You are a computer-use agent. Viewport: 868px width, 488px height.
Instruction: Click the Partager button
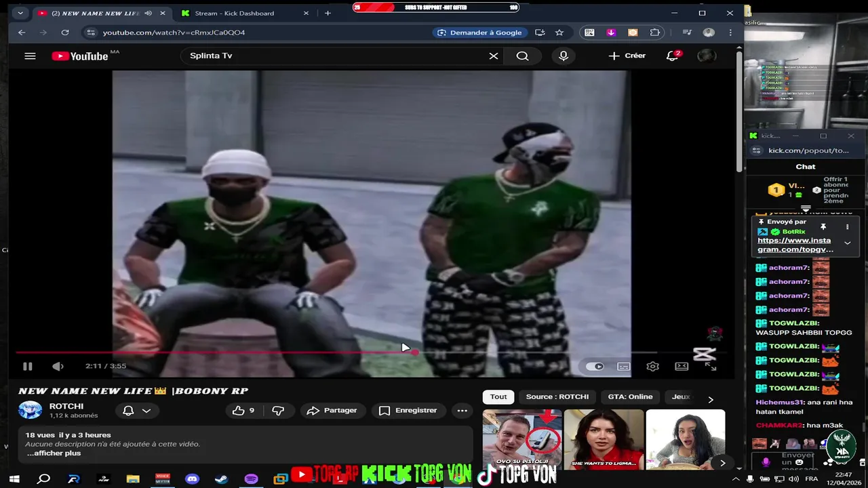[332, 411]
